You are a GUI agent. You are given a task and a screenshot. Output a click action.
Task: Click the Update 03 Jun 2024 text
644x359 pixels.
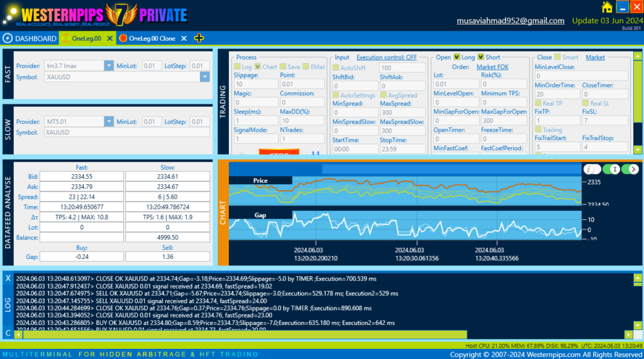pos(608,21)
